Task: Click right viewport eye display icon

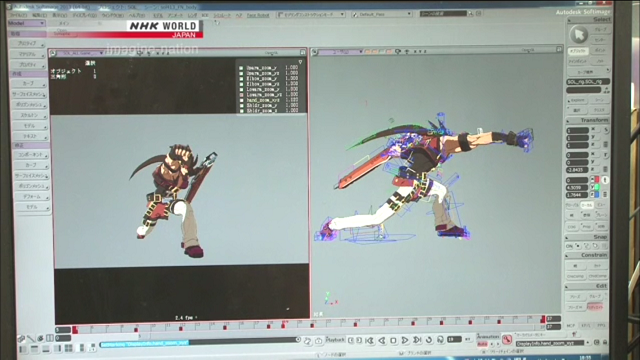Action: (x=398, y=51)
